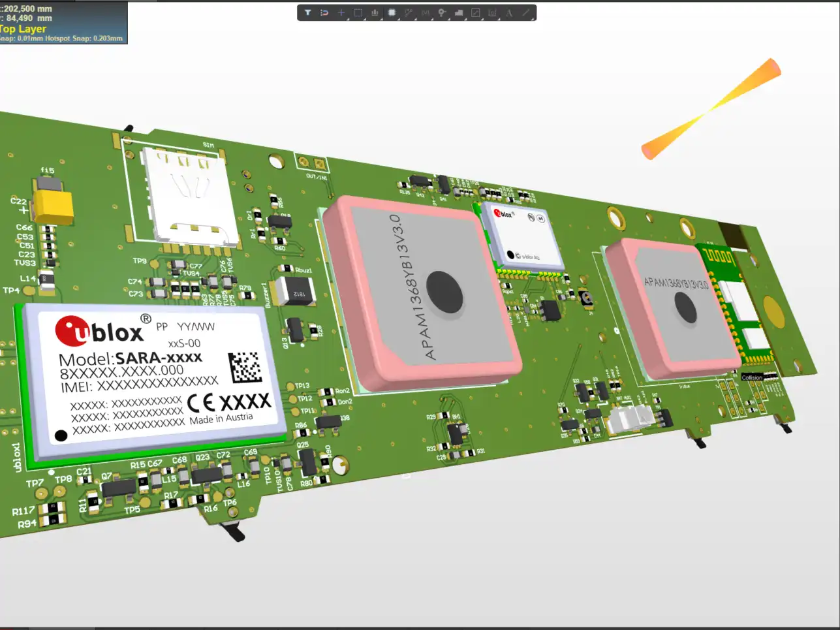The height and width of the screenshot is (630, 840).
Task: Select the Place Line tool
Action: (x=526, y=12)
